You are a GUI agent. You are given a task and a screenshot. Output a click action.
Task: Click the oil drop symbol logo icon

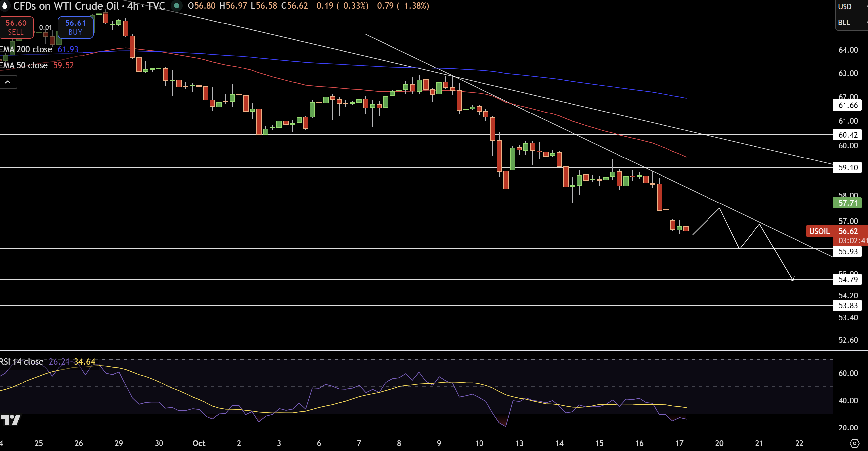pyautogui.click(x=5, y=5)
